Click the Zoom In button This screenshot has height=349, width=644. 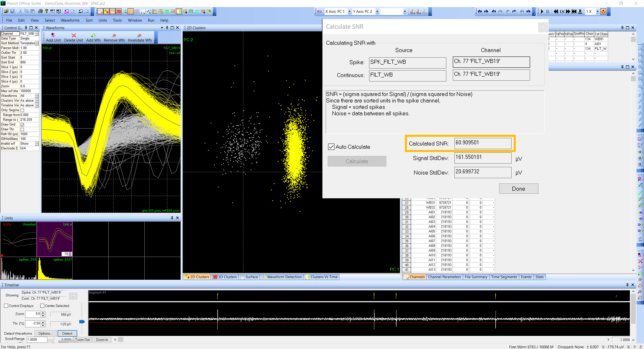click(x=102, y=340)
